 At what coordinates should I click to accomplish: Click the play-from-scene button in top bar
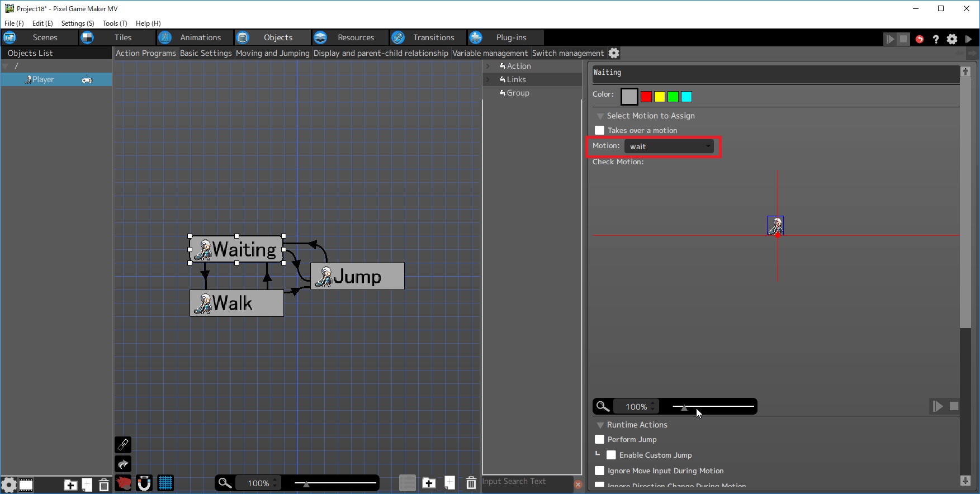point(890,39)
